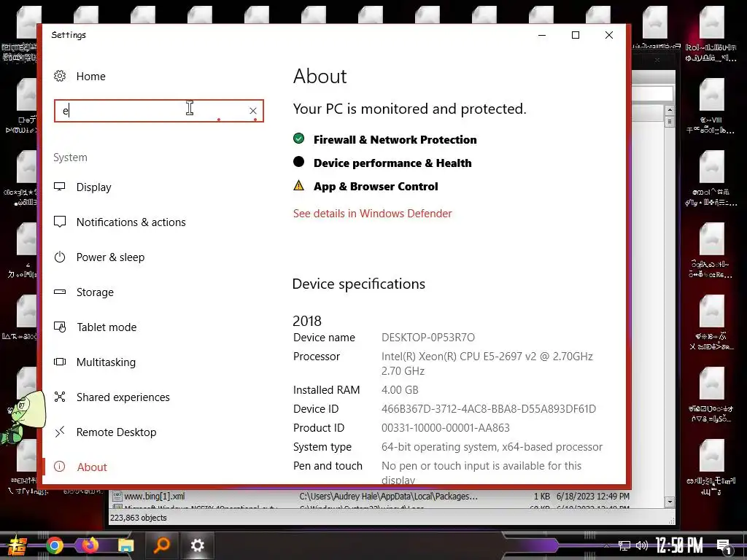This screenshot has height=560, width=747.
Task: Click the Display monitor icon
Action: click(60, 187)
